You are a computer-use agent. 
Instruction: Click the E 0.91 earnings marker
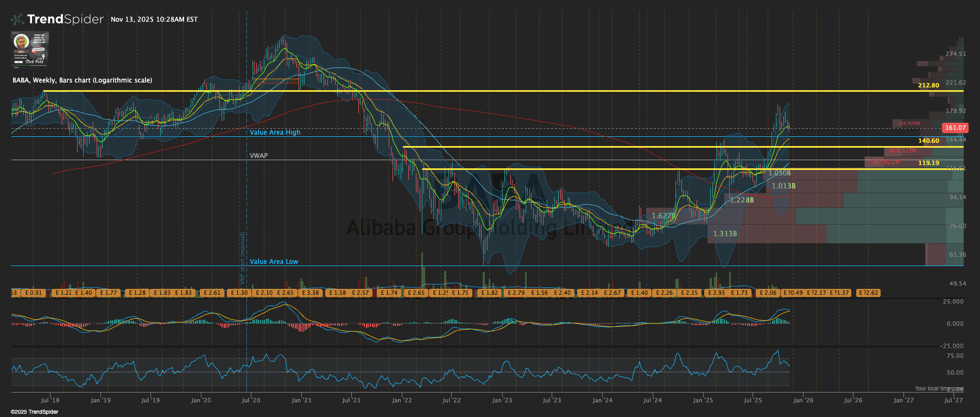(33, 293)
